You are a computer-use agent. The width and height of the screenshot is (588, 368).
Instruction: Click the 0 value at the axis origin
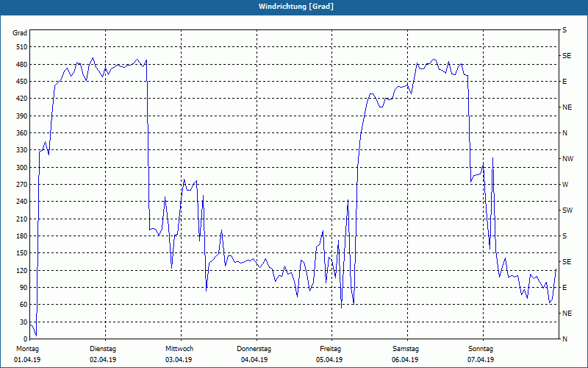coord(26,339)
